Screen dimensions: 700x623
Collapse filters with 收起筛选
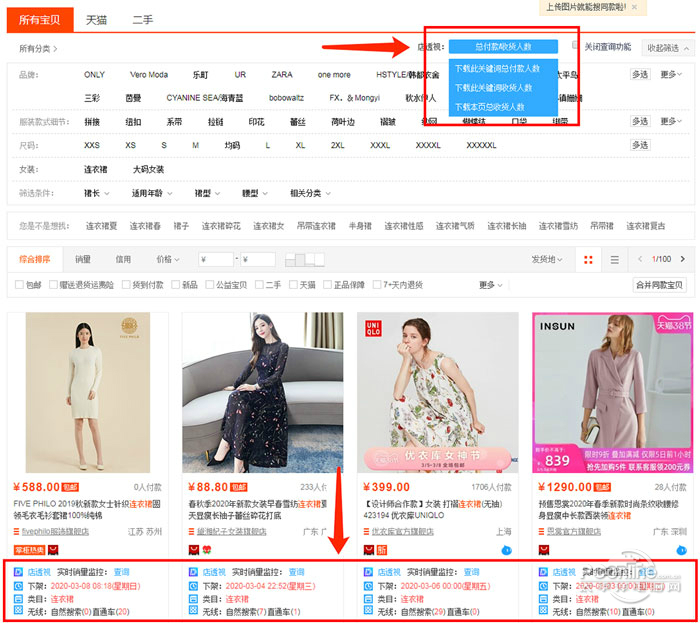point(667,47)
